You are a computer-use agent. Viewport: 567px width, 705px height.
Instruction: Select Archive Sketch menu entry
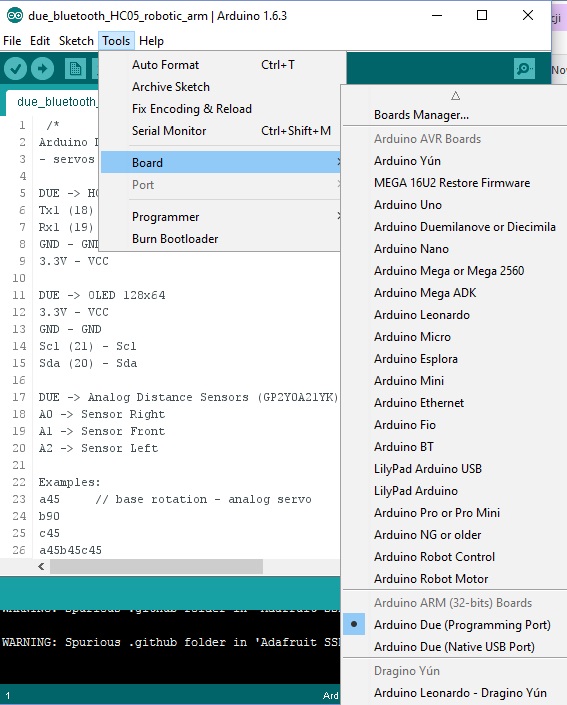click(x=220, y=87)
